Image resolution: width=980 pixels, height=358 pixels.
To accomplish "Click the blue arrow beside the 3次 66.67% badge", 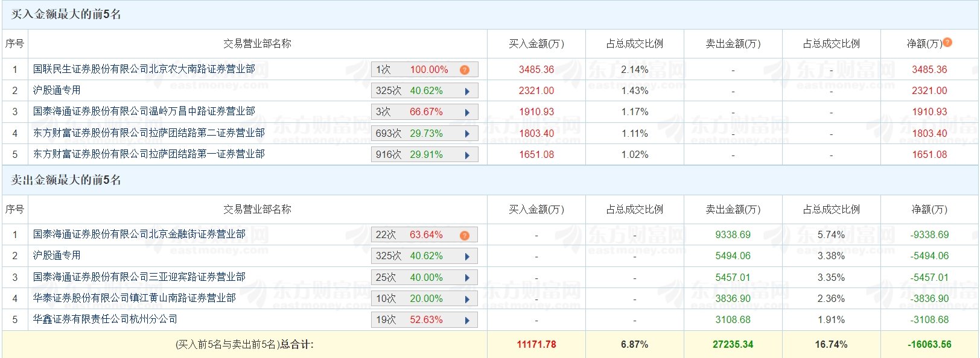I will pos(466,111).
